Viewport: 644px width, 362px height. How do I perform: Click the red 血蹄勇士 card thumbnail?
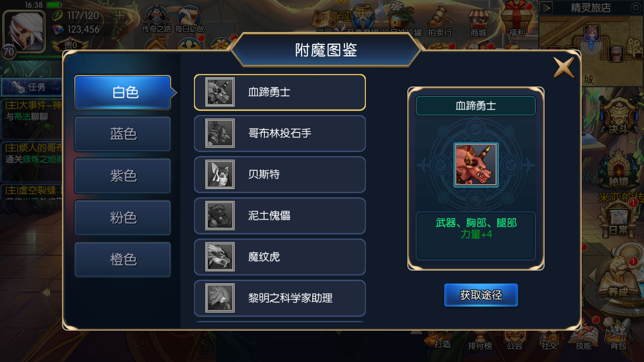476,165
